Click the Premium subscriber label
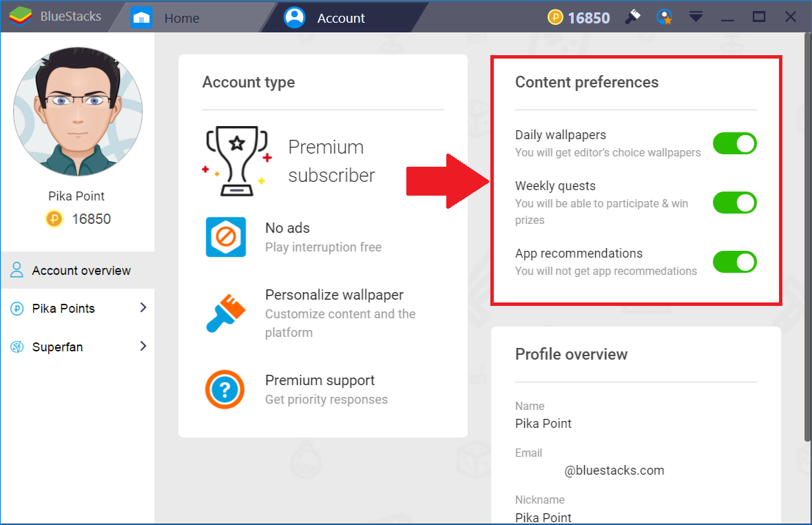 331,161
